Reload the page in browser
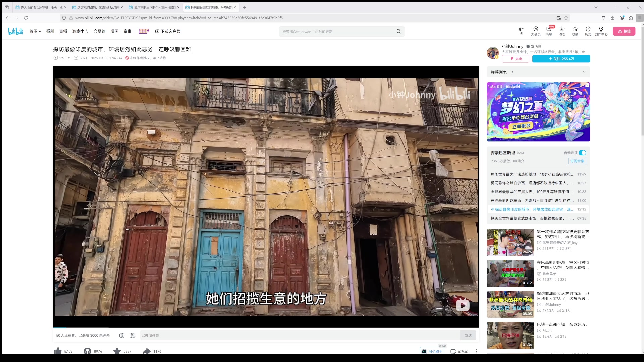The image size is (644, 362). [26, 18]
